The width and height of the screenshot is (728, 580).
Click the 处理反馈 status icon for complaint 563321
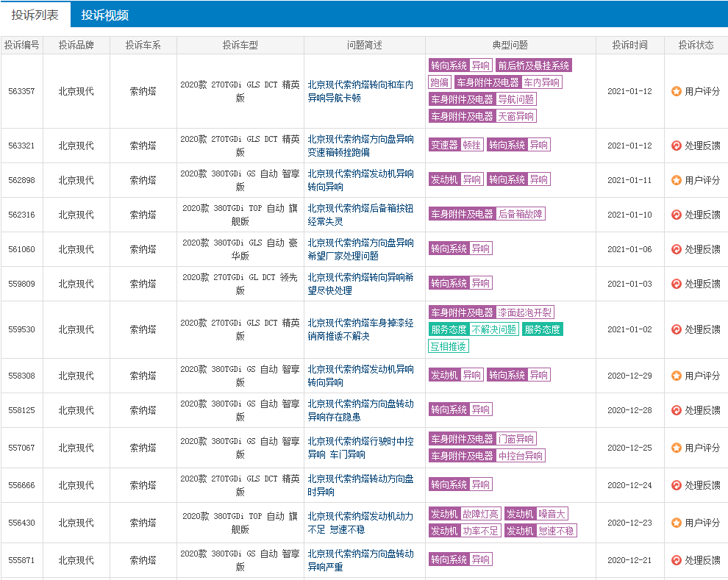coord(677,146)
